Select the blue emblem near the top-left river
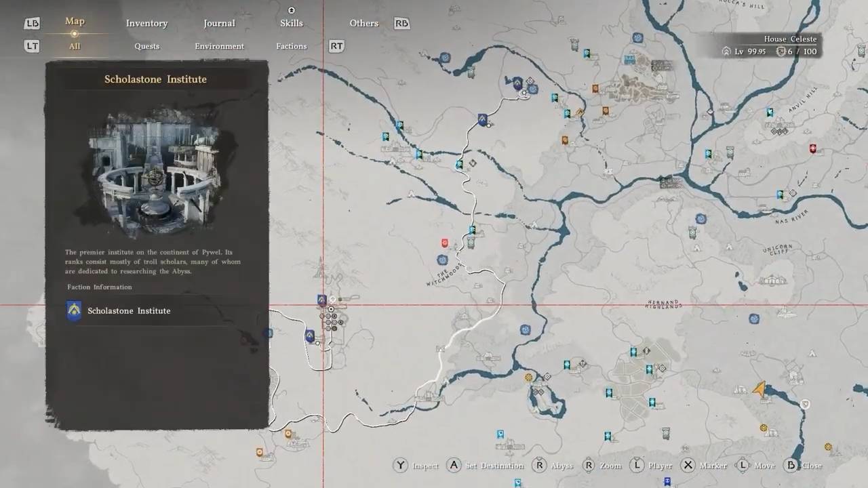This screenshot has width=868, height=488. point(445,58)
